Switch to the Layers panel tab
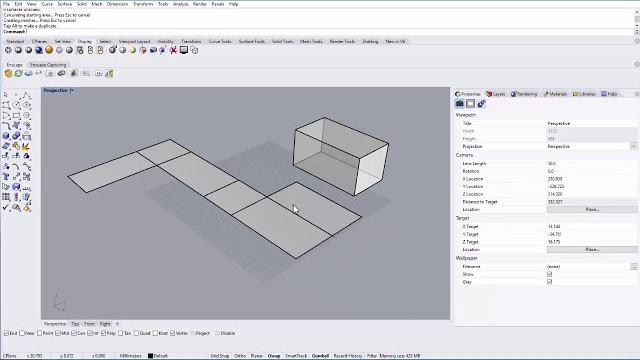Viewport: 640px width, 360px height. pyautogui.click(x=496, y=94)
